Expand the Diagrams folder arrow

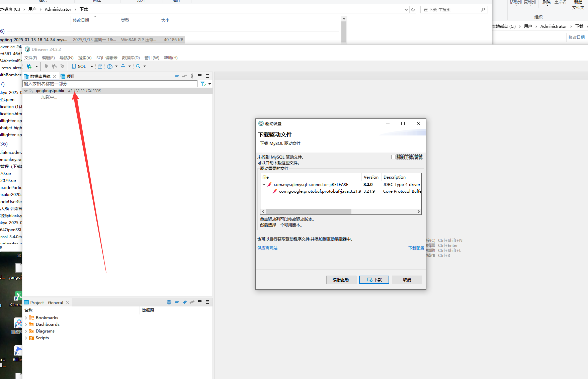tap(26, 331)
